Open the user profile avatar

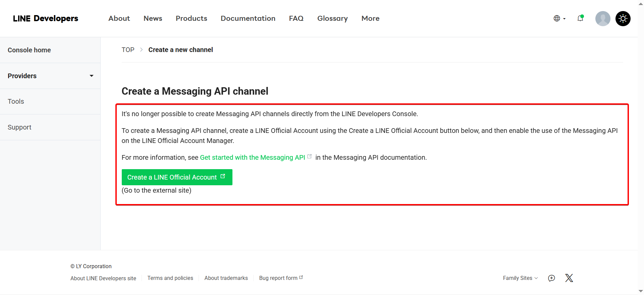603,18
